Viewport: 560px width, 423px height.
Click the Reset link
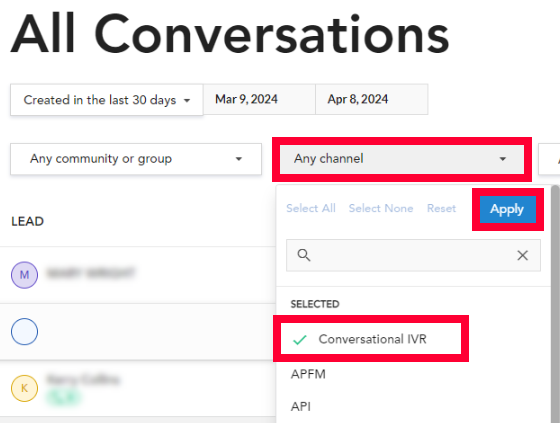(441, 208)
